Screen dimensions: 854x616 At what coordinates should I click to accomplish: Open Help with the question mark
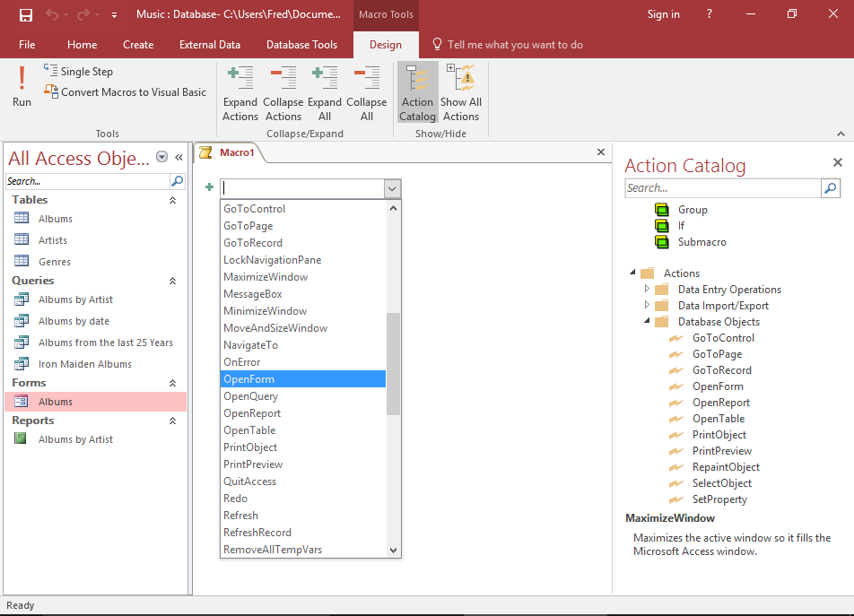[709, 14]
